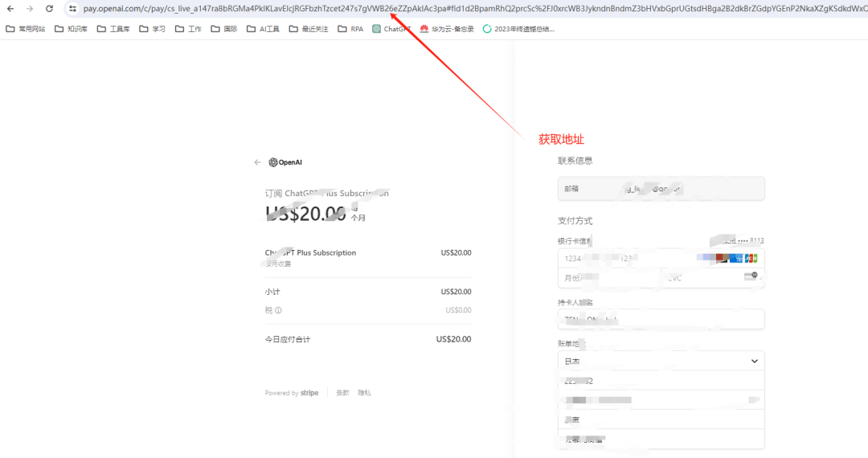Open the 工作 bookmark folder

pos(188,29)
